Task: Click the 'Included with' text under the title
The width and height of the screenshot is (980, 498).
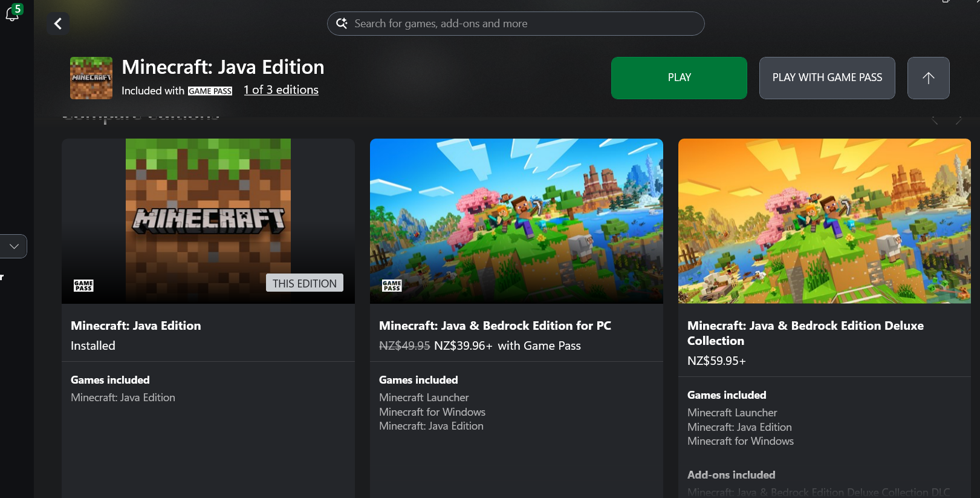Action: point(153,91)
